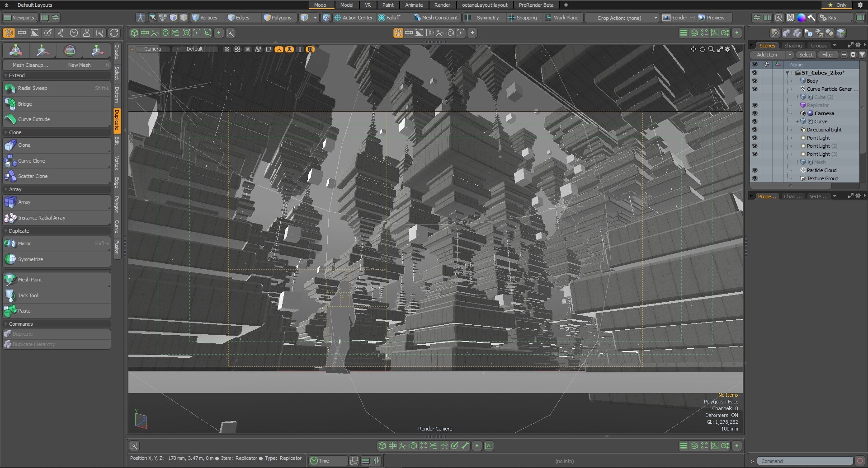Open layout settings gear at top right
Image resolution: width=868 pixels, height=468 pixels.
click(x=860, y=5)
